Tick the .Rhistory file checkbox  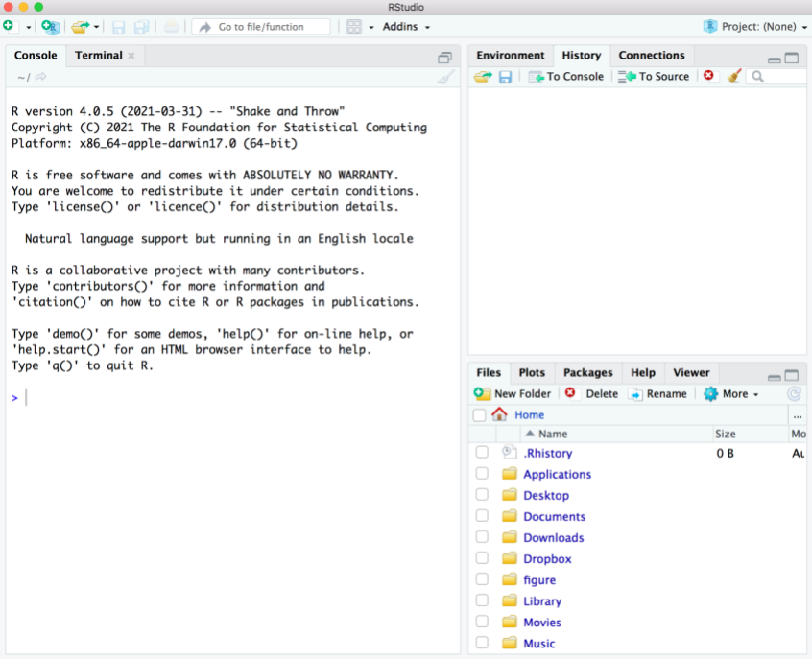click(x=482, y=453)
